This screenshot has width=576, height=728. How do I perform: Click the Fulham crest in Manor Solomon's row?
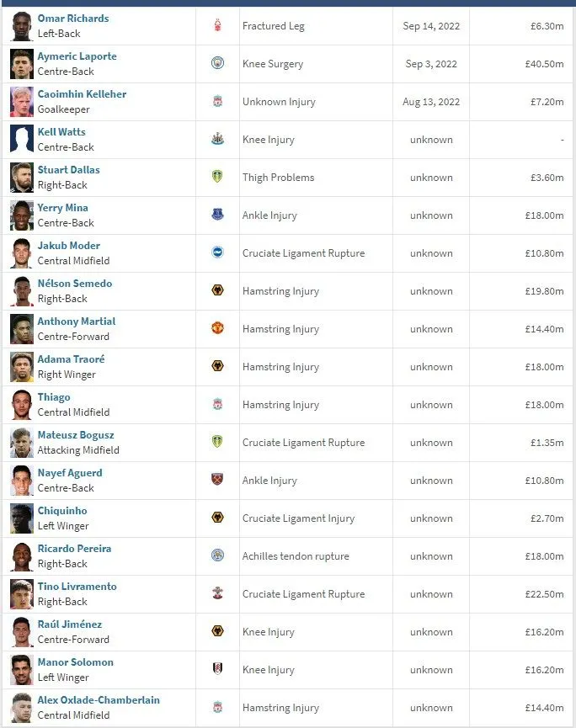(217, 670)
